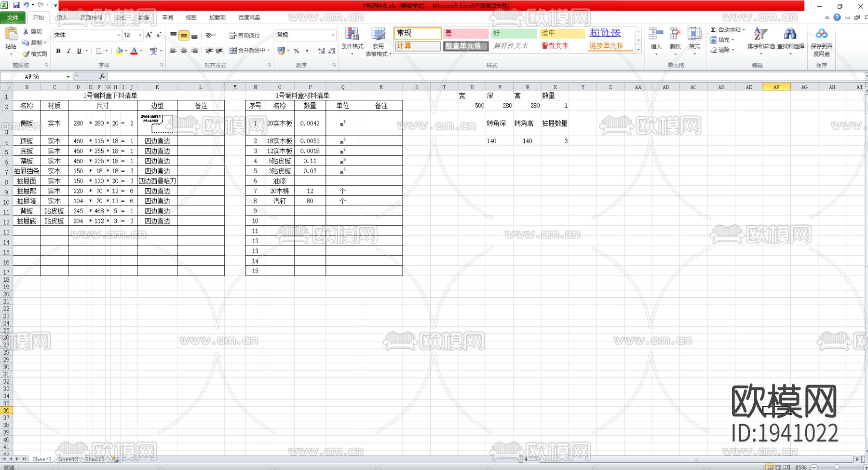Image resolution: width=868 pixels, height=470 pixels.
Task: Open Format as Table (套用表格格式)
Action: point(378,42)
